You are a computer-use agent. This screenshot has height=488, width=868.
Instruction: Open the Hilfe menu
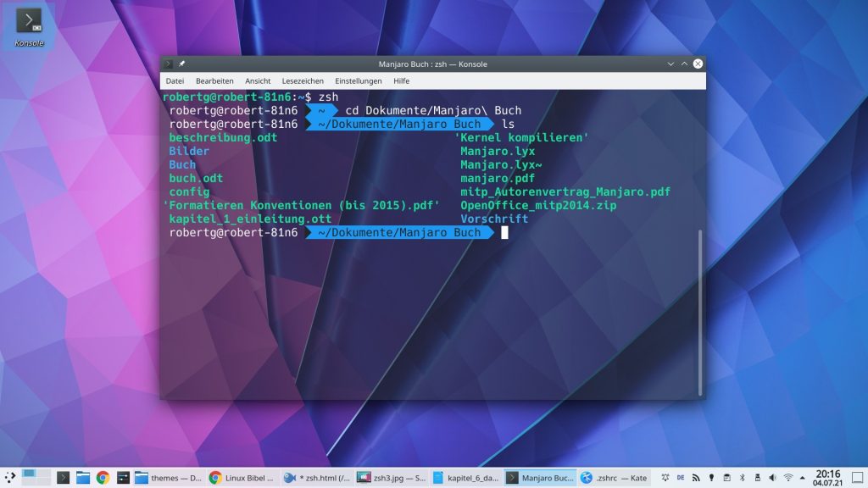[x=401, y=80]
